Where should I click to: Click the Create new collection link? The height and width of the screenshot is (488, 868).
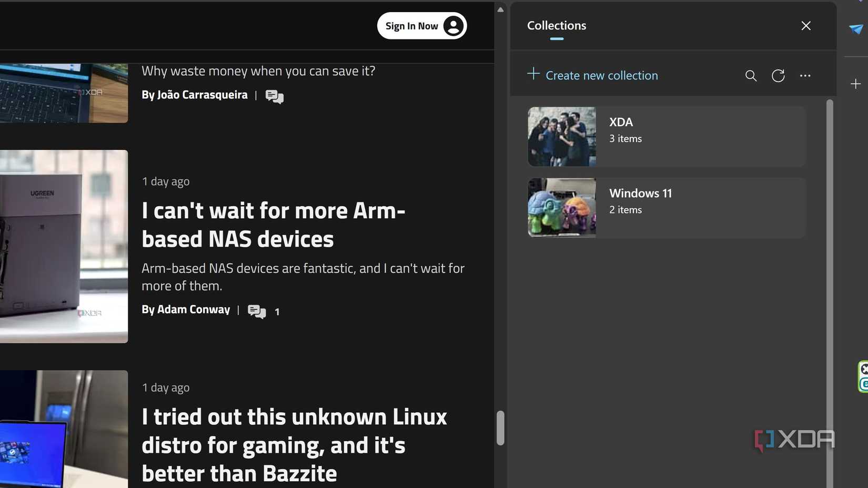(x=601, y=75)
